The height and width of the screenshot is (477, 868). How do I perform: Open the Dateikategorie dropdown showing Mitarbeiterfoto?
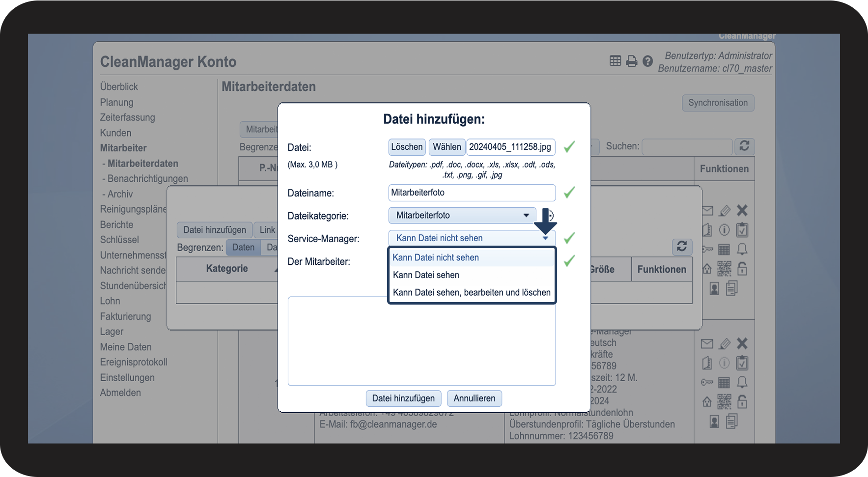pyautogui.click(x=462, y=215)
